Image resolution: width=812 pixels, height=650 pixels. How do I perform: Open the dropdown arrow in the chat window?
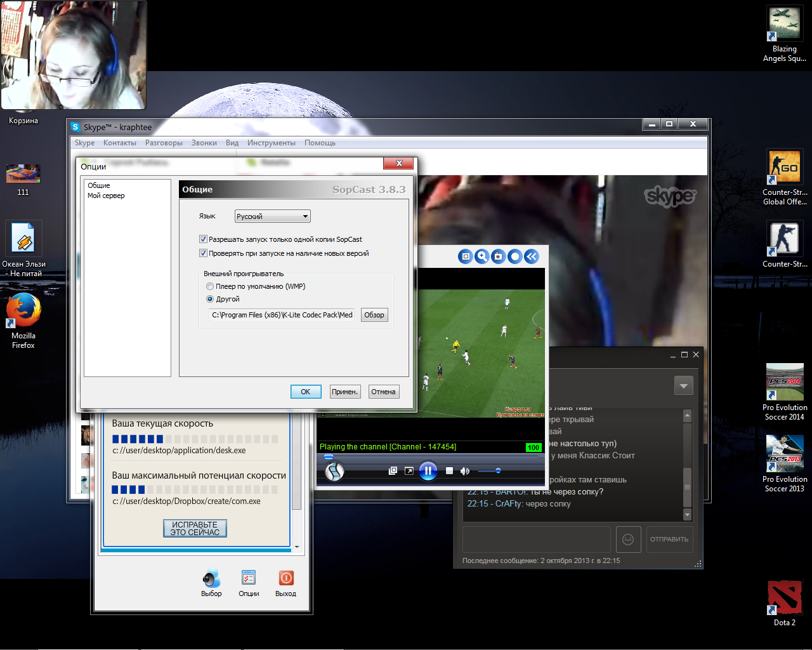click(683, 385)
